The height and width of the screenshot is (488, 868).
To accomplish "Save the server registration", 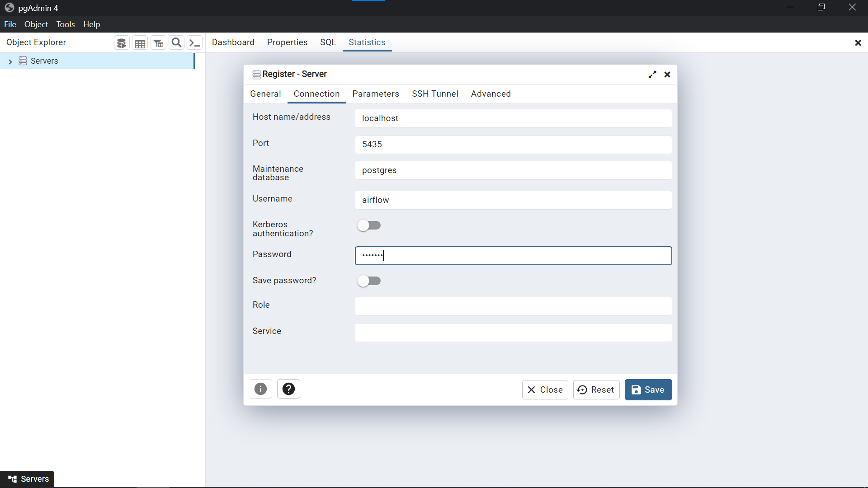I will (648, 390).
